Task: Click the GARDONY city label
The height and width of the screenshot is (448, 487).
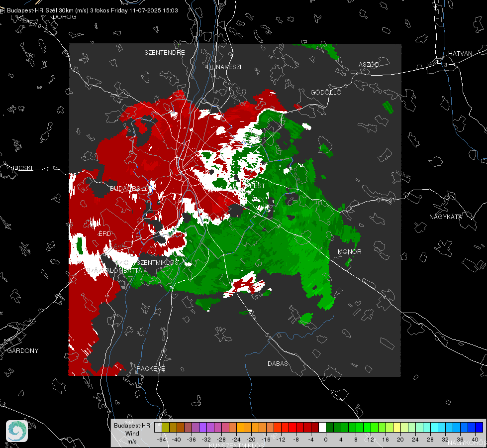Action: 23,351
